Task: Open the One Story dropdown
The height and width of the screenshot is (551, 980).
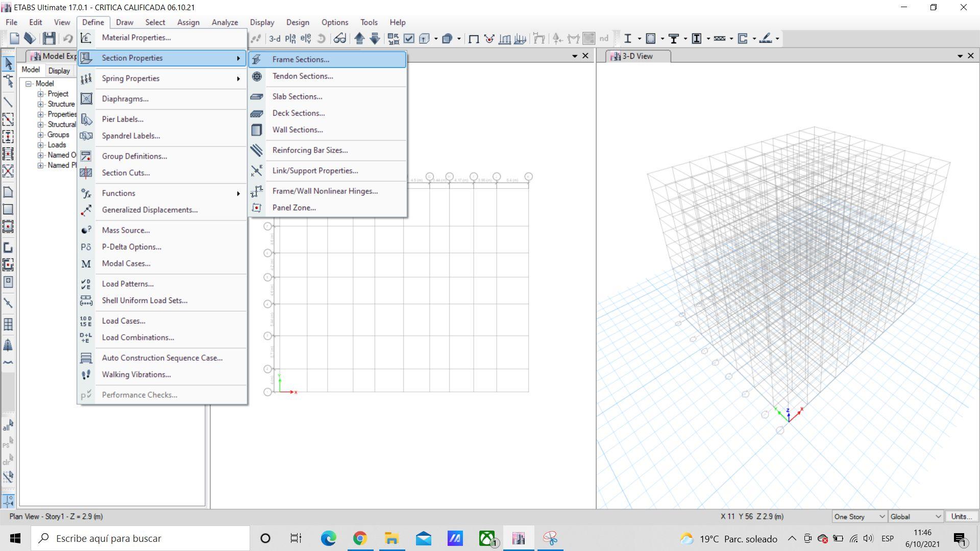Action: click(x=859, y=516)
